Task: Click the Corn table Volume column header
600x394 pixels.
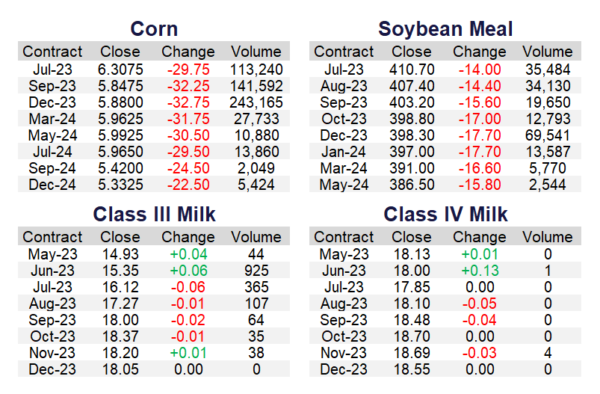Action: coord(256,52)
